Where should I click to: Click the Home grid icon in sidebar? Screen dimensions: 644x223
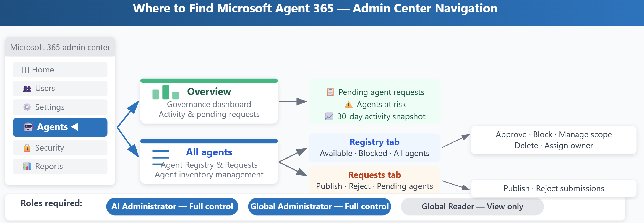point(25,70)
